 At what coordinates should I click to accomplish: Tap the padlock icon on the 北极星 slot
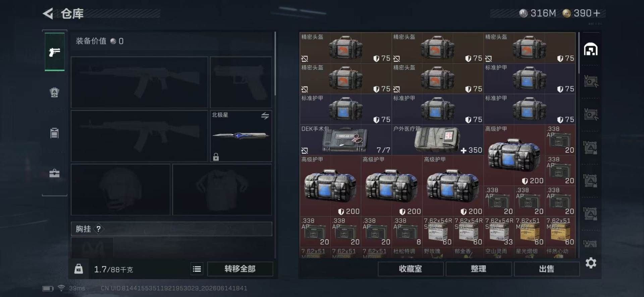pos(216,157)
